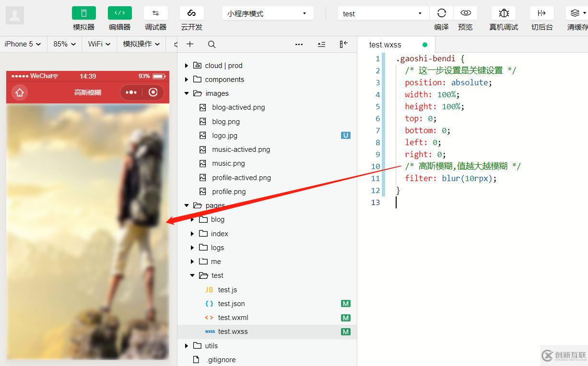Click the hide file tree panel icon

pyautogui.click(x=344, y=44)
